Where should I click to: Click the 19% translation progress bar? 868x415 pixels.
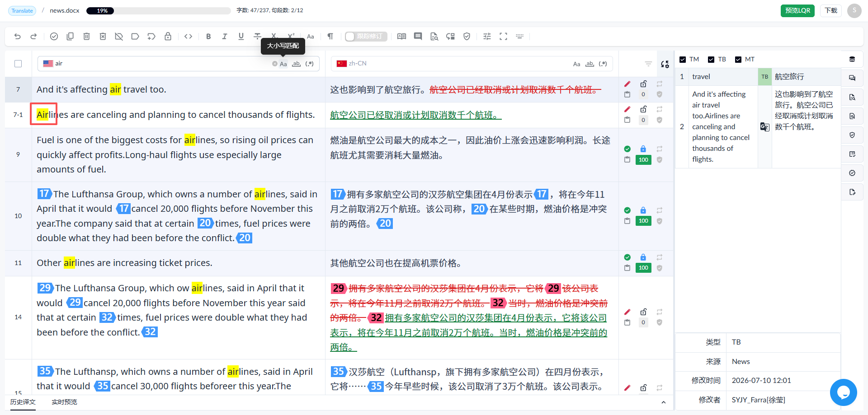tap(158, 10)
